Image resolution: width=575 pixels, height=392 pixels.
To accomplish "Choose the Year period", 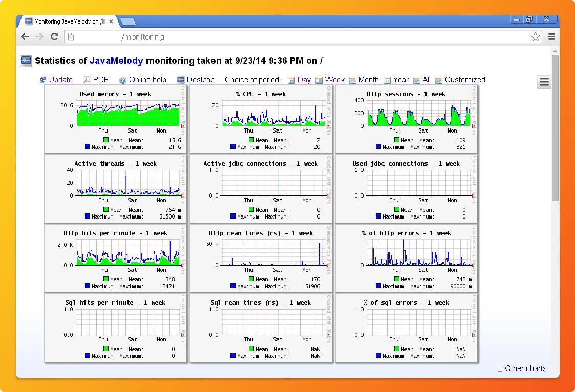I will coord(400,80).
